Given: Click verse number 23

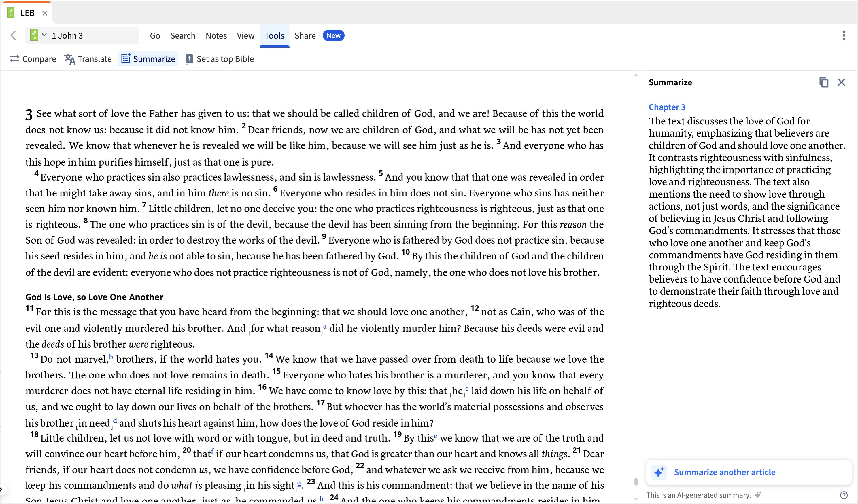Looking at the screenshot, I should click(311, 482).
